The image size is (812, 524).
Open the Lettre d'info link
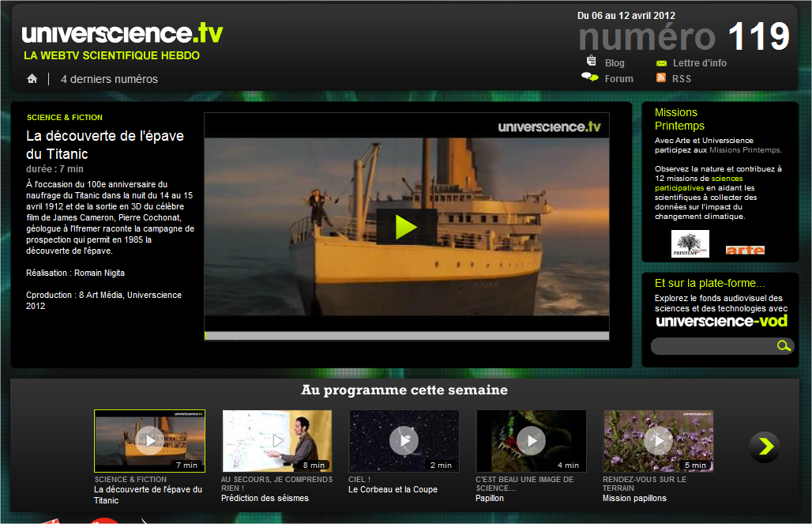pos(700,62)
